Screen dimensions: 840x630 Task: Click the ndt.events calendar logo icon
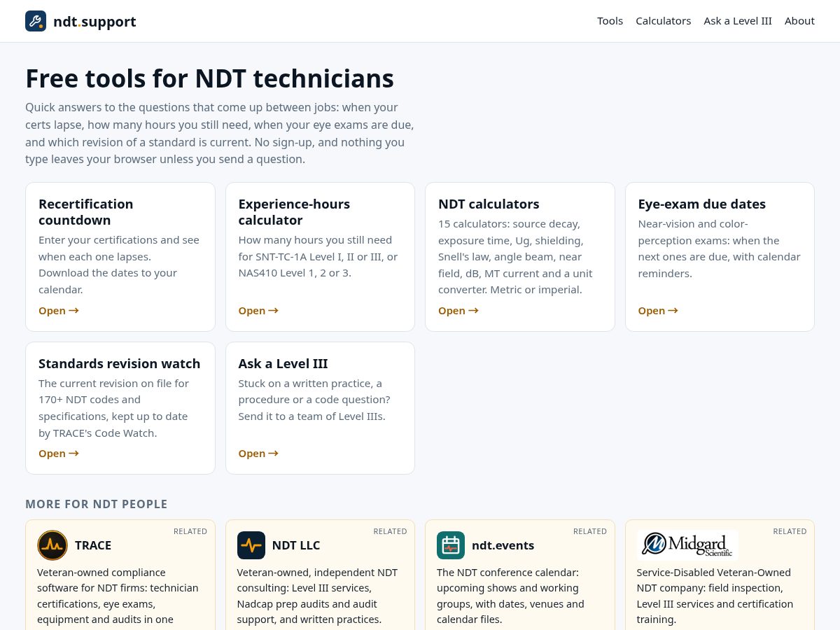click(x=451, y=545)
